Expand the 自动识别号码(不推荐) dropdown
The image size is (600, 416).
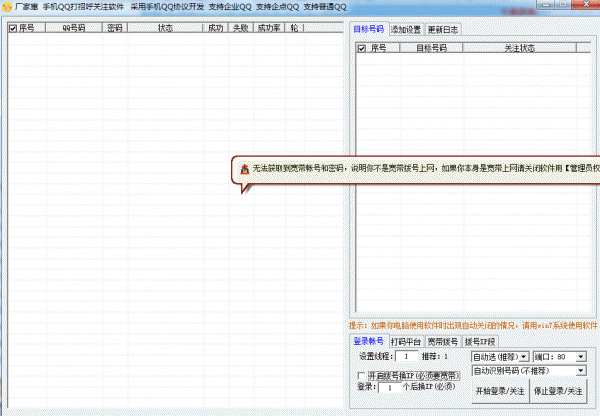529,370
